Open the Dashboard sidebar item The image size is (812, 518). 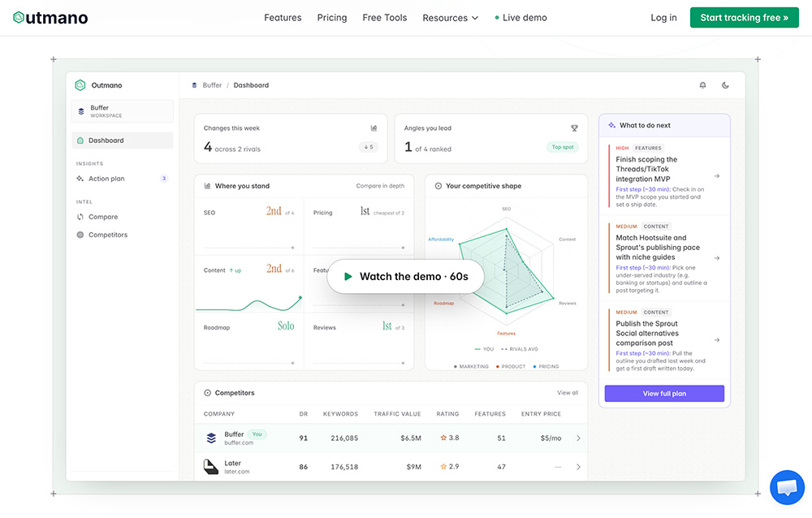click(123, 140)
